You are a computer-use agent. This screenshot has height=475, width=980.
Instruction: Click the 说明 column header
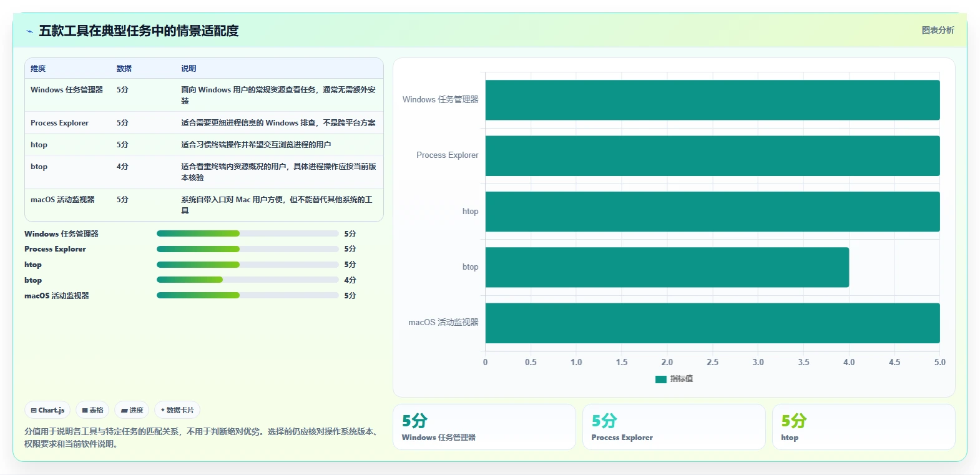[x=189, y=69]
